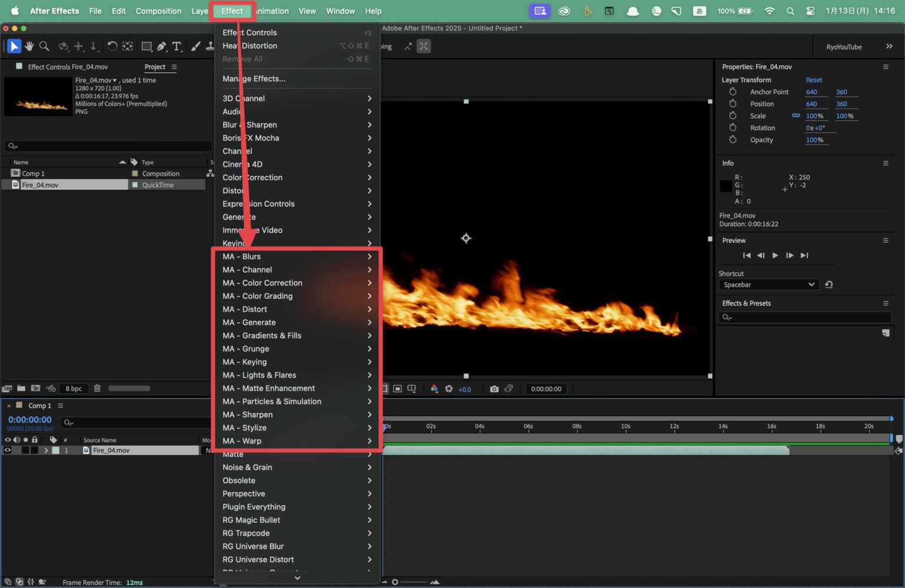Select the Pen tool
The height and width of the screenshot is (588, 905).
pos(163,46)
